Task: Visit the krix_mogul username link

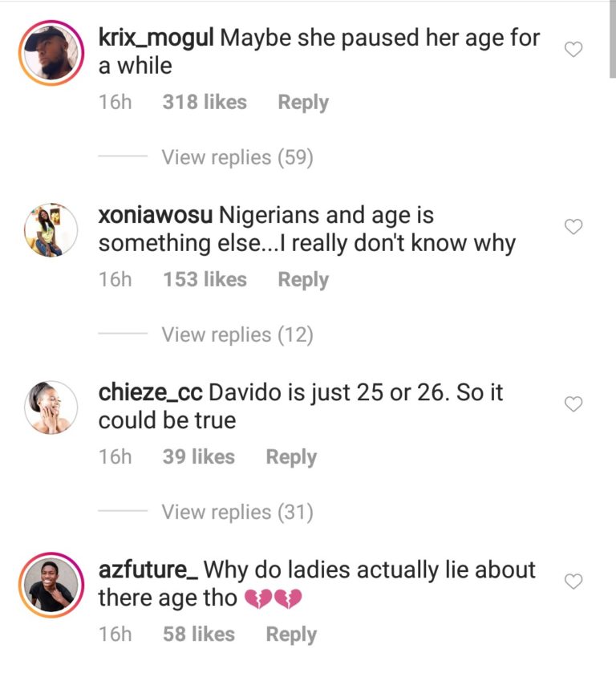Action: (x=156, y=39)
